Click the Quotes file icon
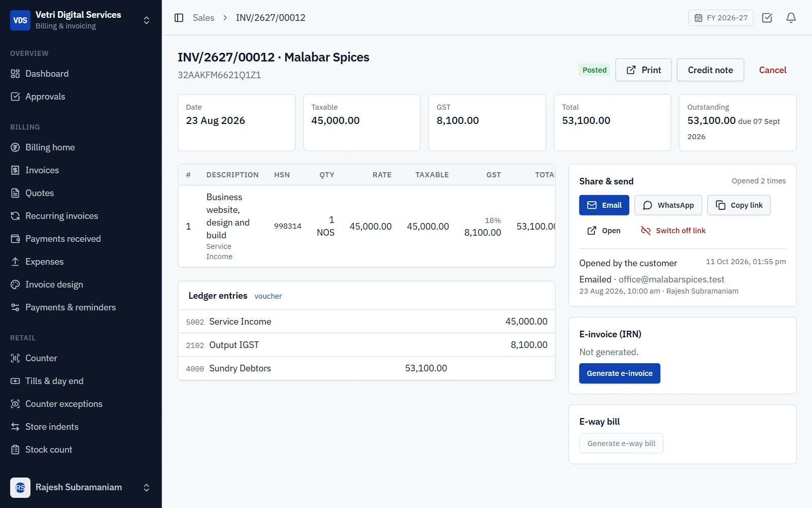812x508 pixels. pos(15,193)
